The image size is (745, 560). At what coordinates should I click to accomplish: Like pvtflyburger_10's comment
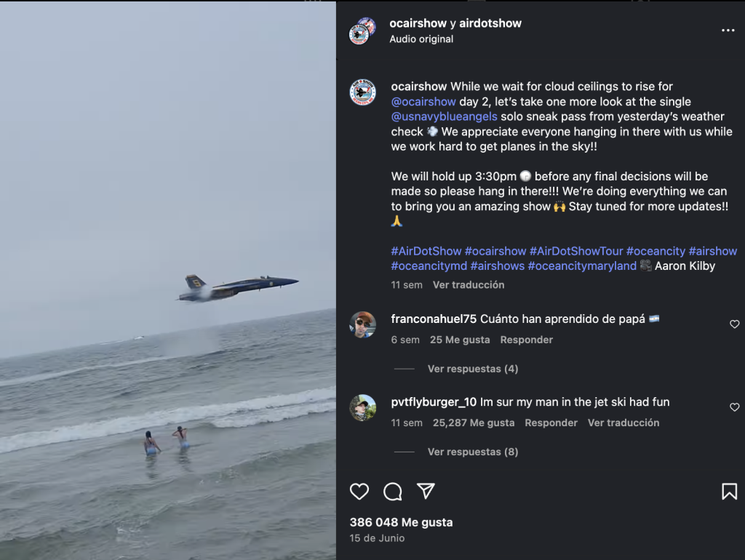click(x=734, y=407)
